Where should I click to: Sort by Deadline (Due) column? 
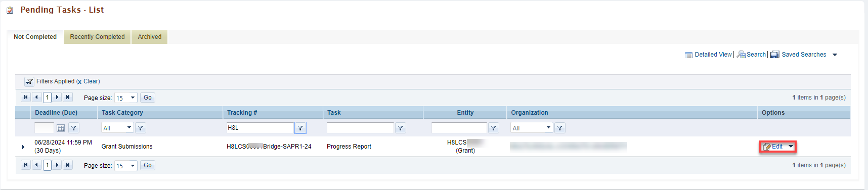pos(56,113)
